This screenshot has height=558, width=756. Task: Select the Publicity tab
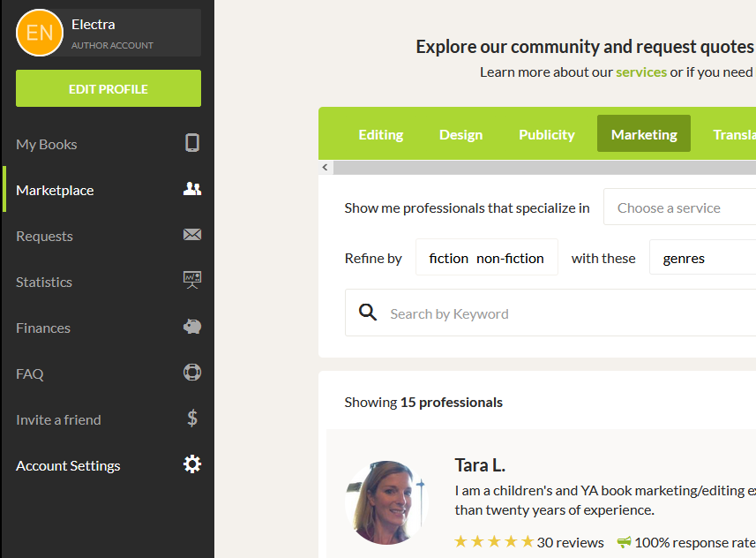pyautogui.click(x=546, y=134)
